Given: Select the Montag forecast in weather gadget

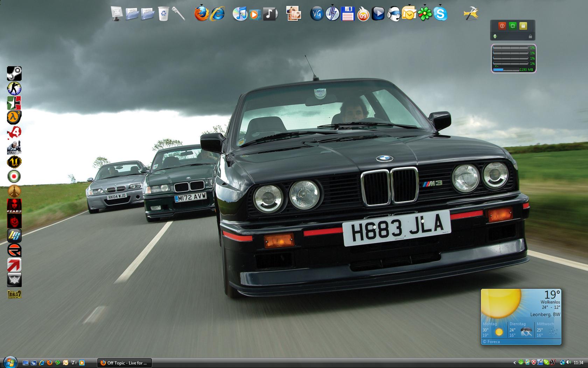Looking at the screenshot, I should [x=494, y=329].
